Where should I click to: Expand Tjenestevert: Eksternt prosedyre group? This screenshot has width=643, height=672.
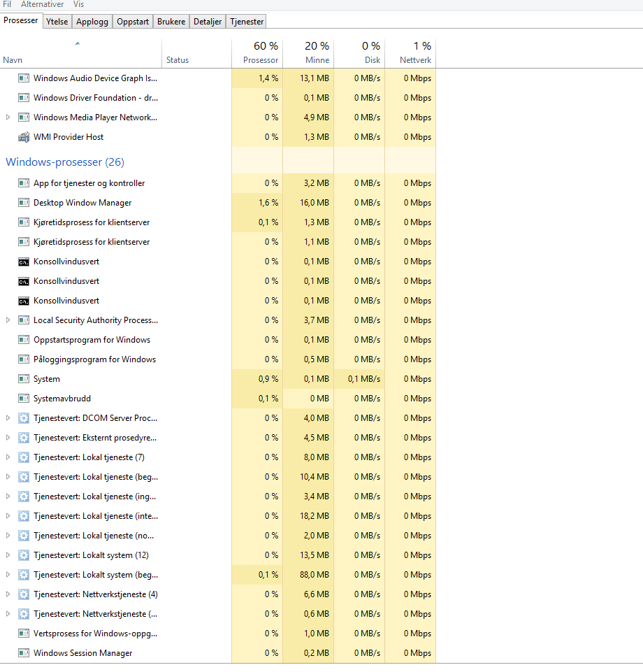(8, 438)
